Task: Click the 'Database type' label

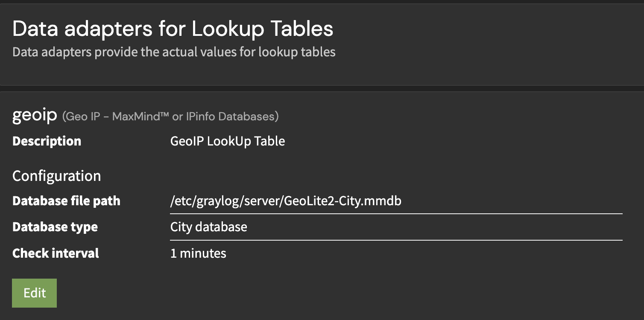Action: (x=55, y=227)
